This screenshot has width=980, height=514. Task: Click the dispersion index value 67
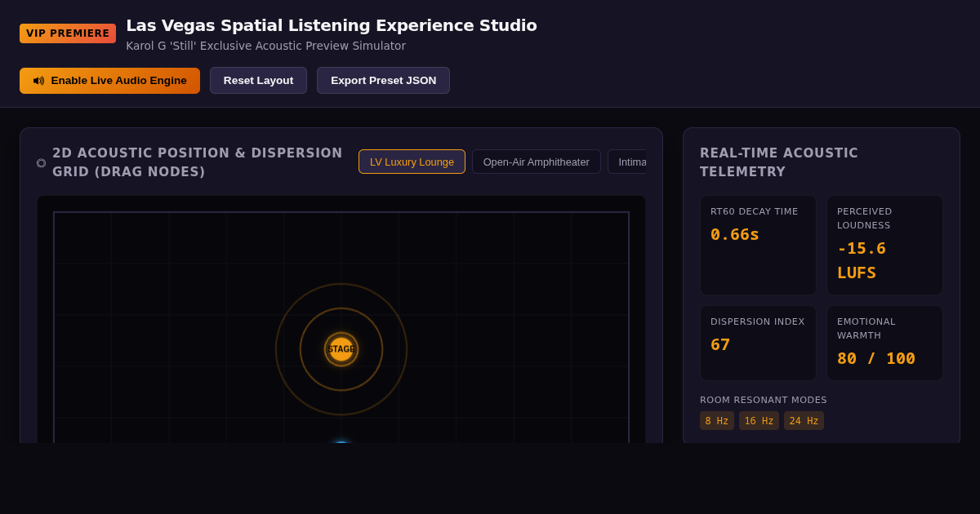click(720, 344)
